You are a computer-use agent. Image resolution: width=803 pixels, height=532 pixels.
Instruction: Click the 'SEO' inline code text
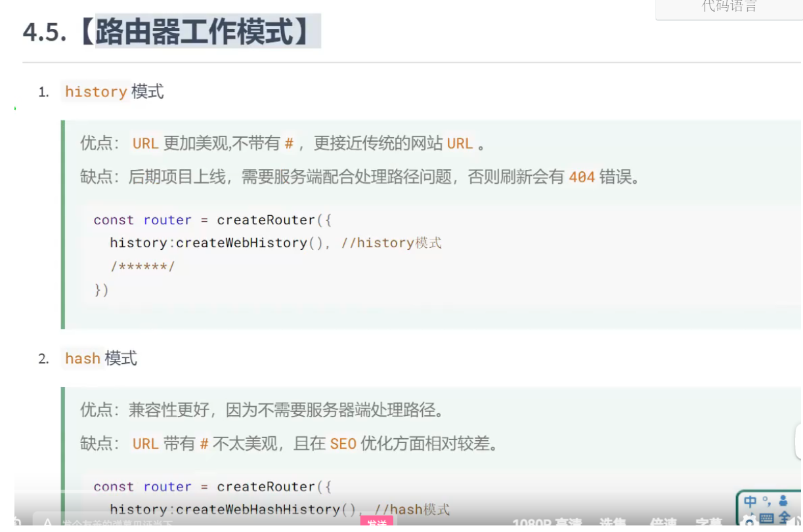coord(343,444)
